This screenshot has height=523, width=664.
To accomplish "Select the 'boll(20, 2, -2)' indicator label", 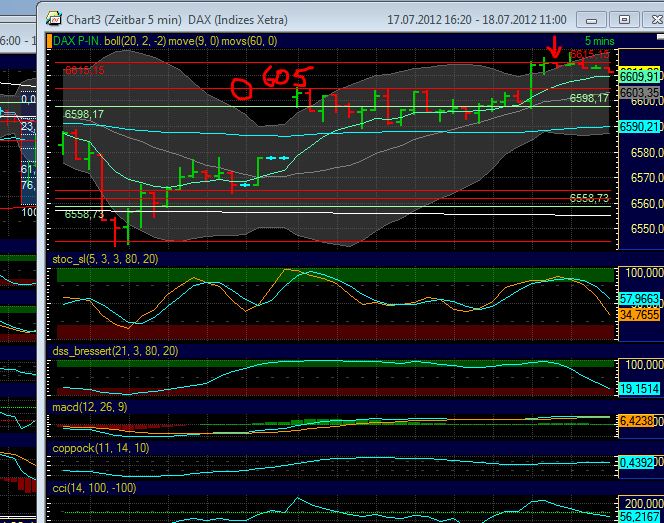I will pos(136,41).
